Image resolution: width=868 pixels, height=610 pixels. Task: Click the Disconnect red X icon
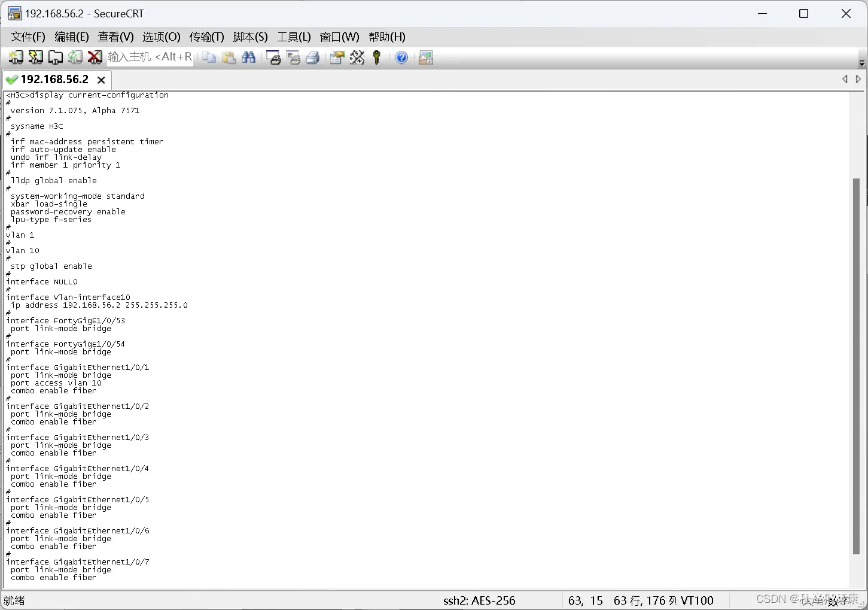(x=95, y=57)
